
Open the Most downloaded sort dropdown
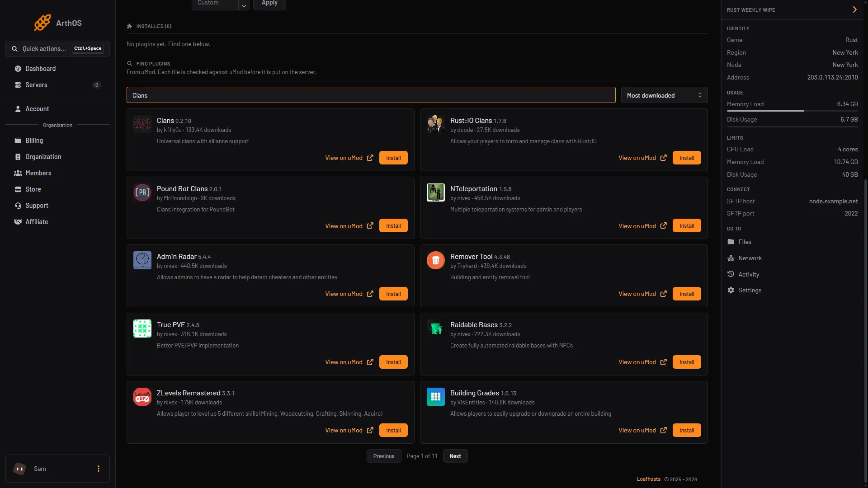(x=664, y=95)
